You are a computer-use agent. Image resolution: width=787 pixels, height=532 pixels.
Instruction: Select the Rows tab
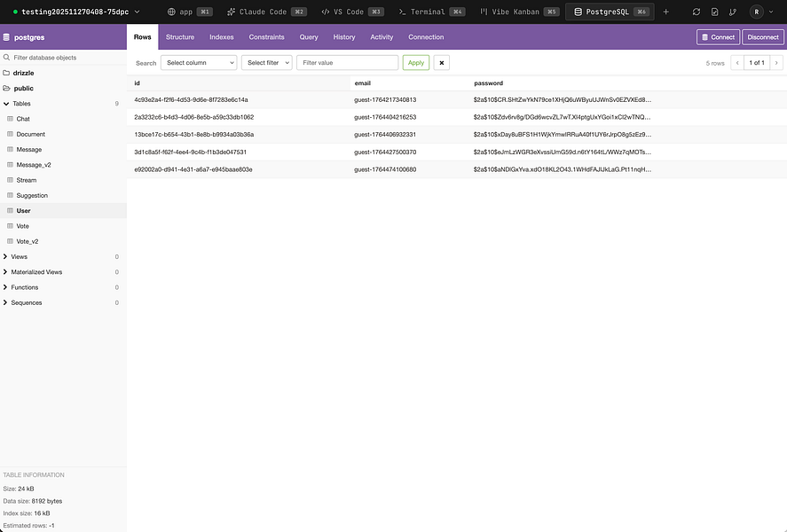point(143,37)
